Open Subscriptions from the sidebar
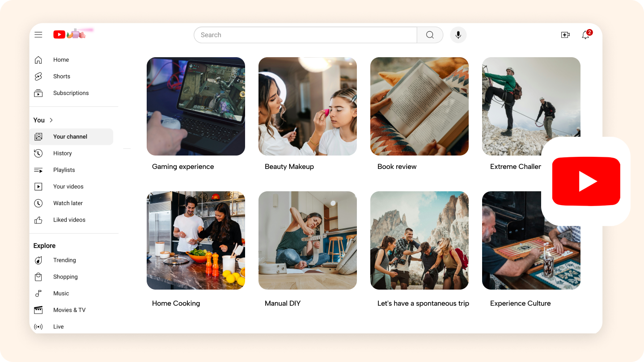The width and height of the screenshot is (644, 362). pos(71,93)
